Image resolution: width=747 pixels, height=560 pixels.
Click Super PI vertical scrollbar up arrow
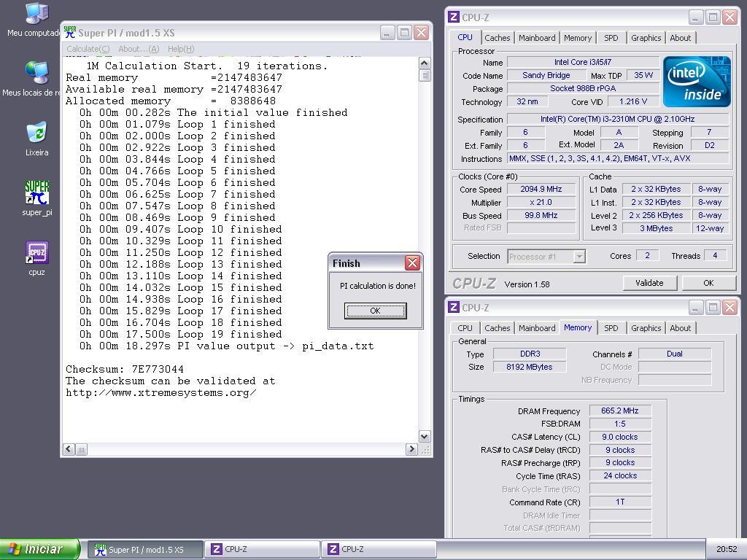pyautogui.click(x=424, y=63)
